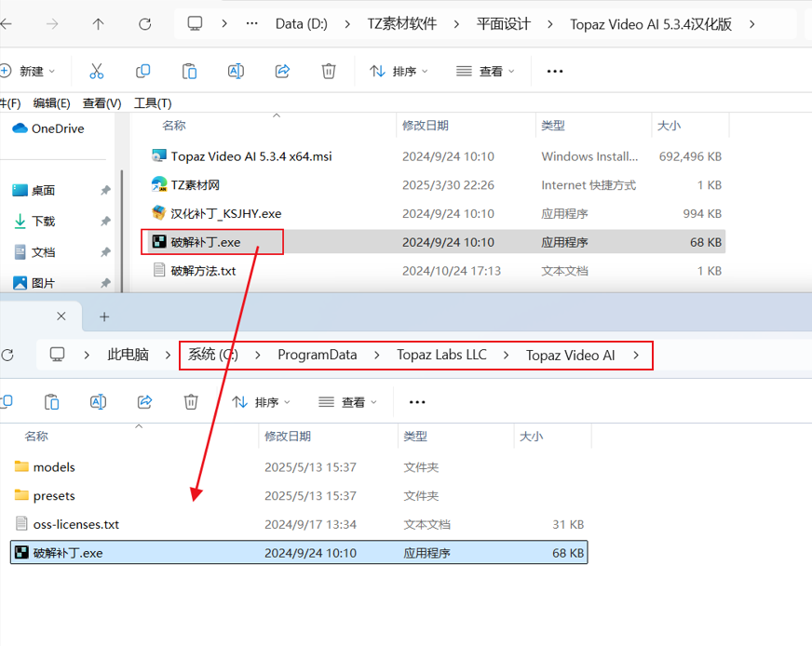Open the 新建 dropdown

coord(28,71)
